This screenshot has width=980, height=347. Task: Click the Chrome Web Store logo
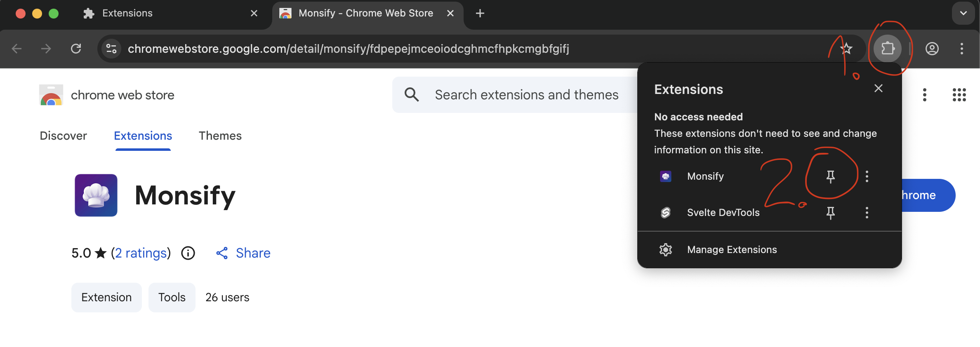pos(51,95)
